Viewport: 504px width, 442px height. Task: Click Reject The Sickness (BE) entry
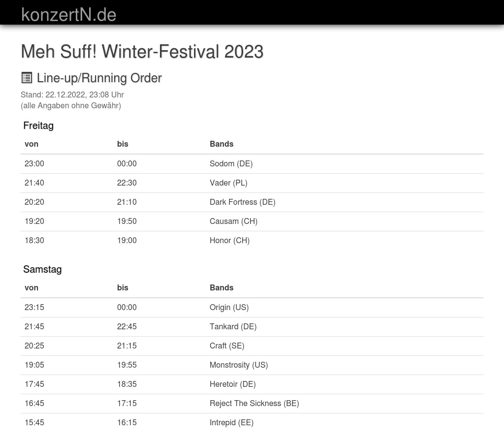[x=254, y=404]
